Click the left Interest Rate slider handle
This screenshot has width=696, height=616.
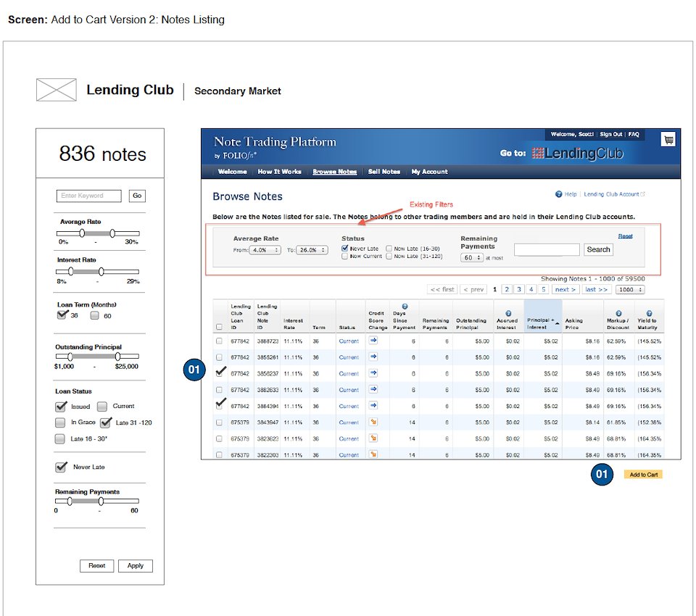coord(72,271)
